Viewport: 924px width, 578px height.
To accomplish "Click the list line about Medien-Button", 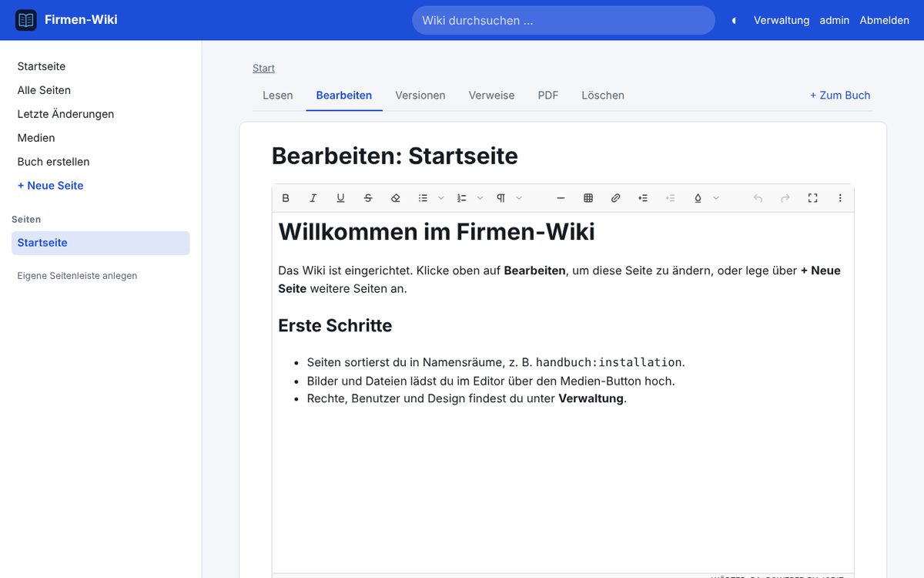I will tap(490, 381).
